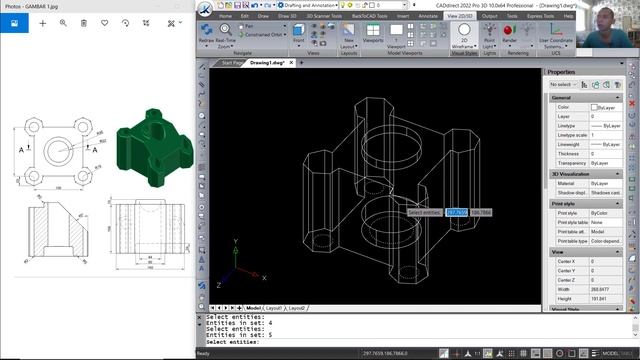Collapse the Print style section
This screenshot has width=640, height=360.
[x=617, y=204]
